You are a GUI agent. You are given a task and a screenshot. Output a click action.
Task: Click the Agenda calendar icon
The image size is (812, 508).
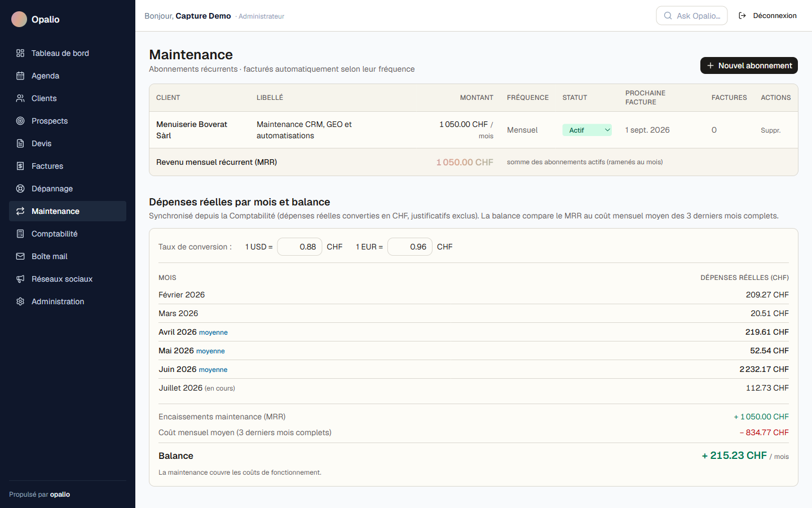(x=20, y=76)
